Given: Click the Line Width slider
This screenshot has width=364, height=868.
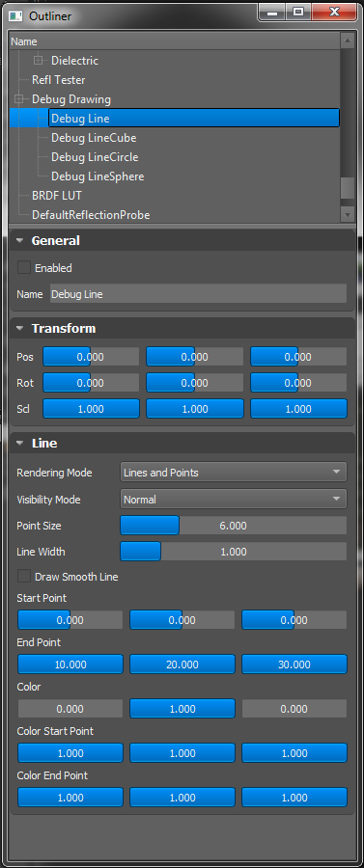Looking at the screenshot, I should (234, 552).
